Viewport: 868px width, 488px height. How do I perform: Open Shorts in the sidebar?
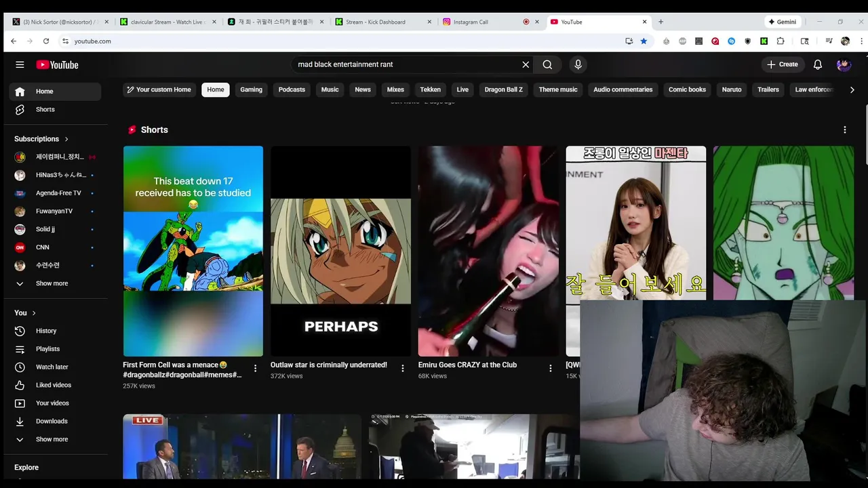click(x=55, y=109)
